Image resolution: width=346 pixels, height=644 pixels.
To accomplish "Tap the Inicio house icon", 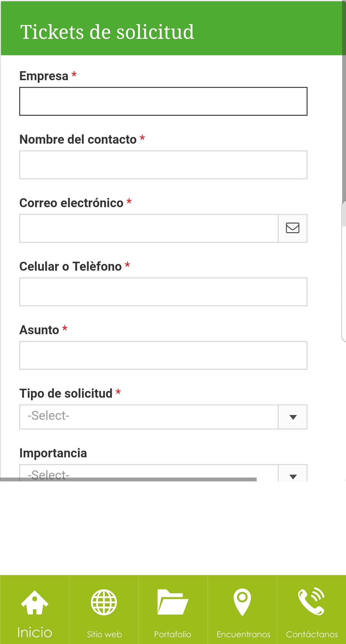I will point(35,602).
